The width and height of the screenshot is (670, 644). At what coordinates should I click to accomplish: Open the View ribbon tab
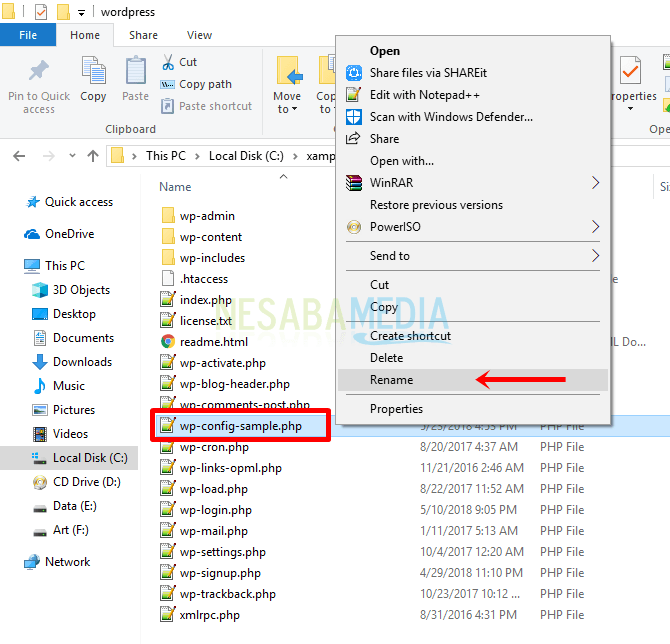click(199, 35)
